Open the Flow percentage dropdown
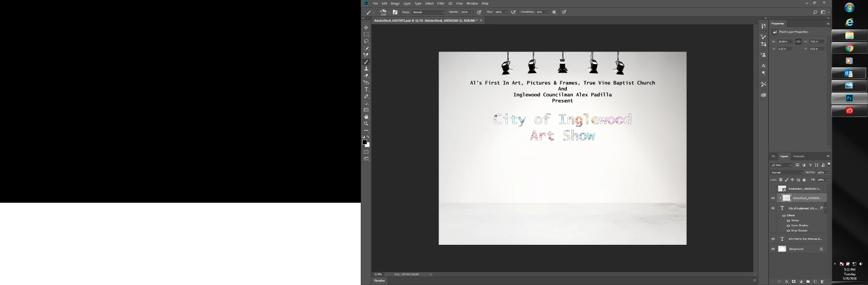Image resolution: width=868 pixels, height=285 pixels. pyautogui.click(x=506, y=12)
